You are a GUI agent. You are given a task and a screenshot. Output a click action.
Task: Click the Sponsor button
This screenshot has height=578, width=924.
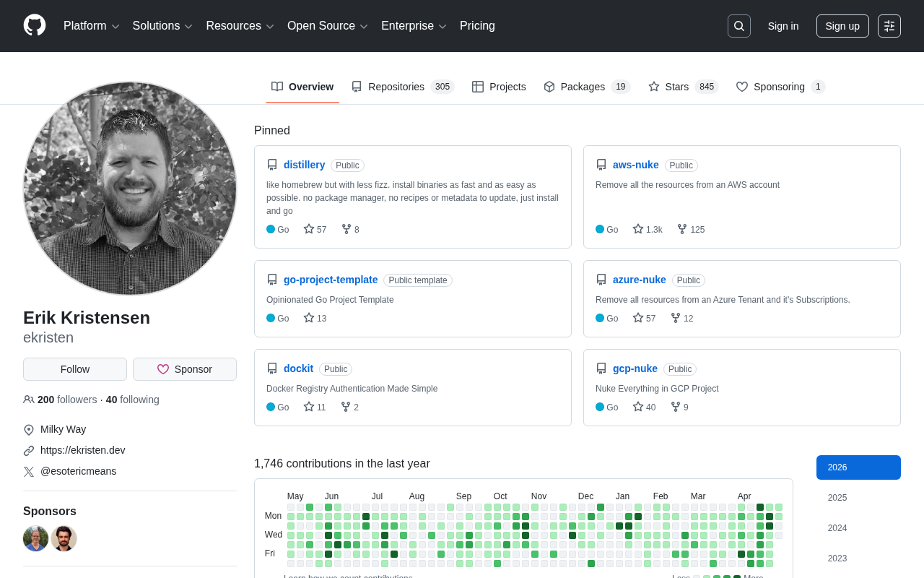point(185,369)
